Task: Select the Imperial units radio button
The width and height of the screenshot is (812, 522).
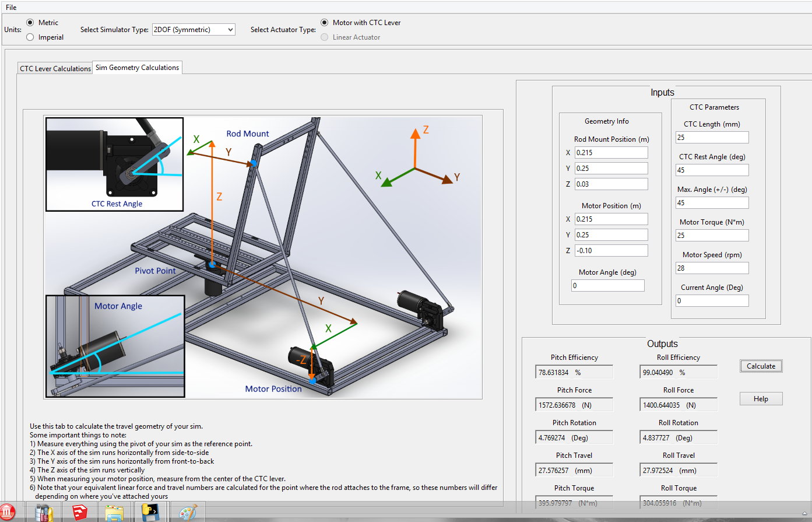Action: pyautogui.click(x=30, y=37)
